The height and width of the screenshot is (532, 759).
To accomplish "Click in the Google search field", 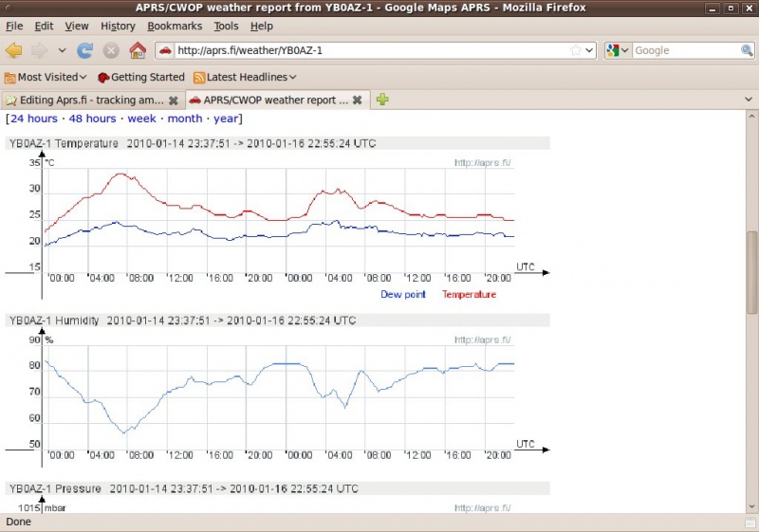I will [683, 50].
